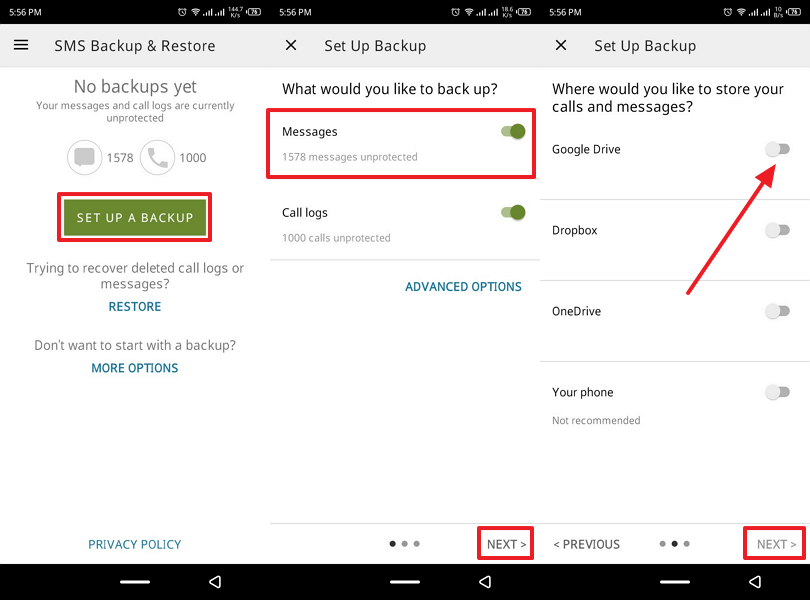Open the PRIVACY POLICY link
Image resolution: width=810 pixels, height=600 pixels.
(135, 544)
